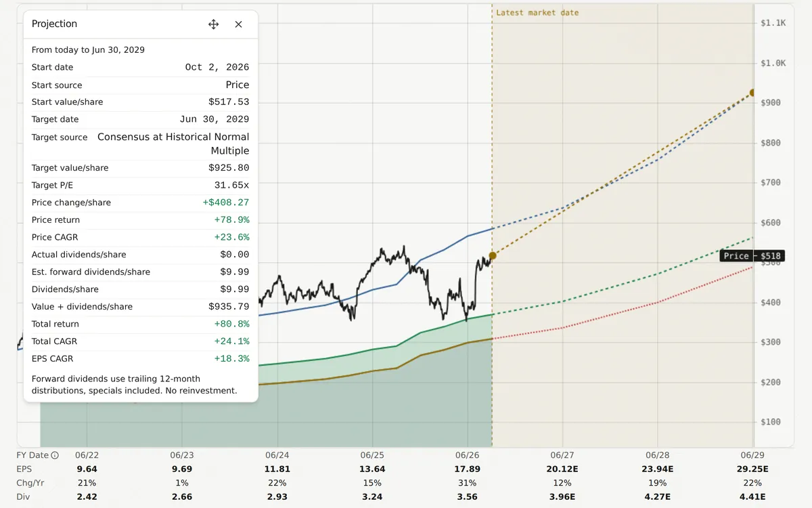The width and height of the screenshot is (812, 508).
Task: Click the EPS value 9.64
Action: click(x=87, y=469)
